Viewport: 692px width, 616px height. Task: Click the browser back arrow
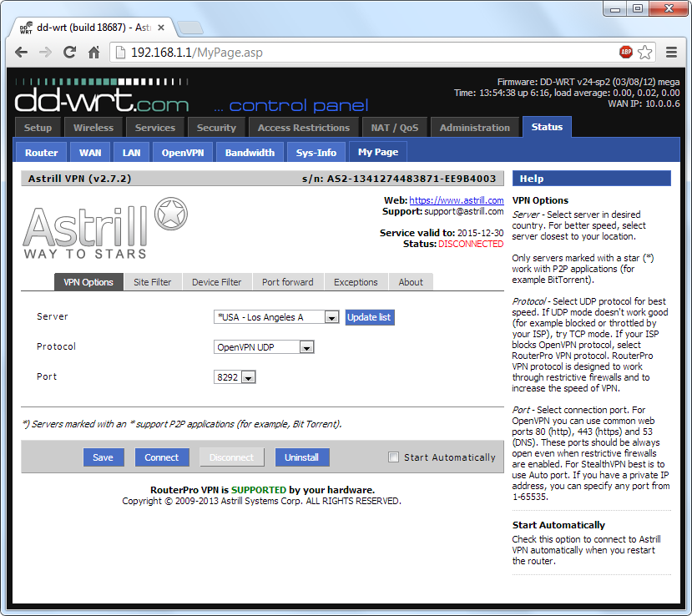pos(21,53)
